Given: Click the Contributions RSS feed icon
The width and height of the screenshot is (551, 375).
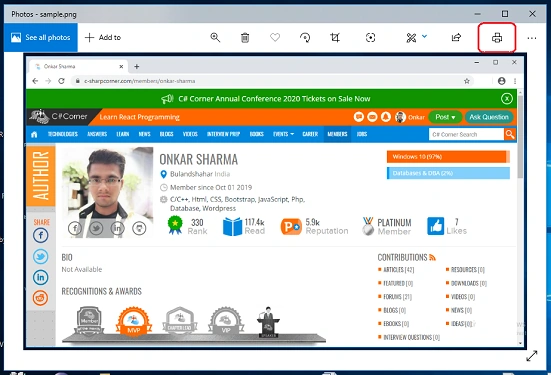Looking at the screenshot, I should point(433,258).
